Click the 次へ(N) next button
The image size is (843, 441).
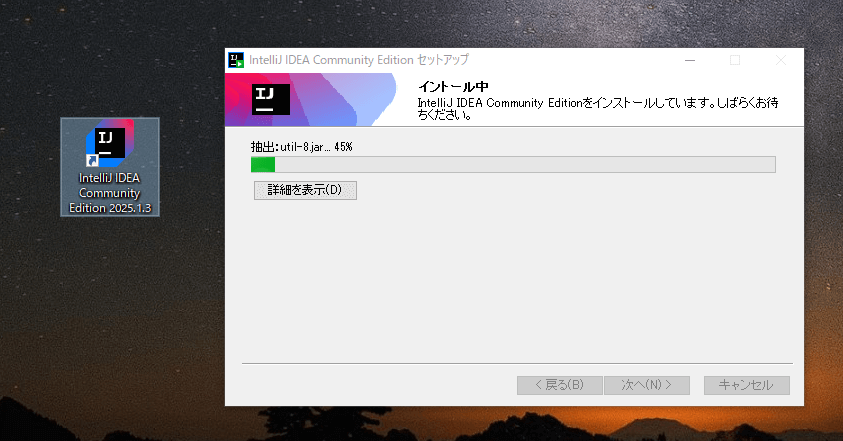coord(647,385)
